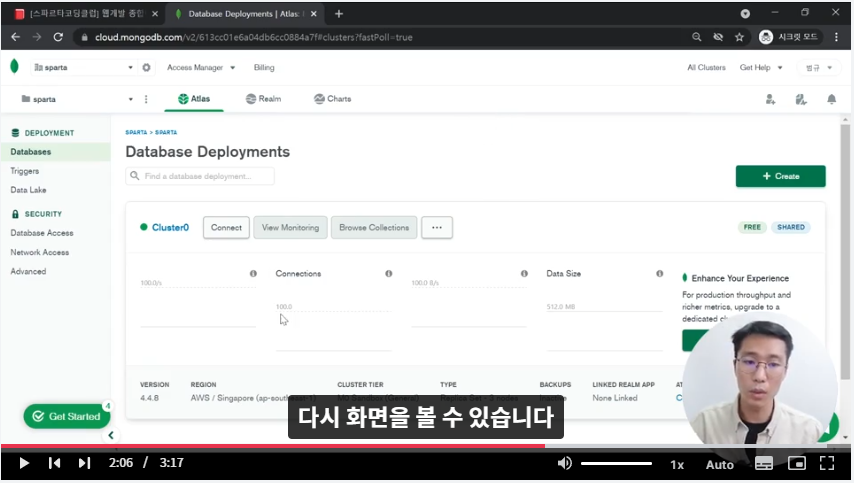The image size is (854, 483).
Task: Open Database Access in sidebar
Action: 42,233
